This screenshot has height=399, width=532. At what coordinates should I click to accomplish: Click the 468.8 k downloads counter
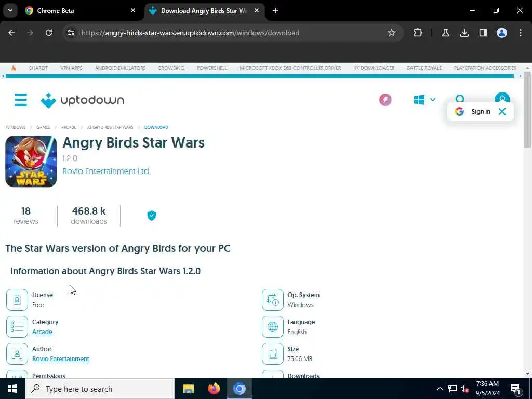click(x=89, y=216)
